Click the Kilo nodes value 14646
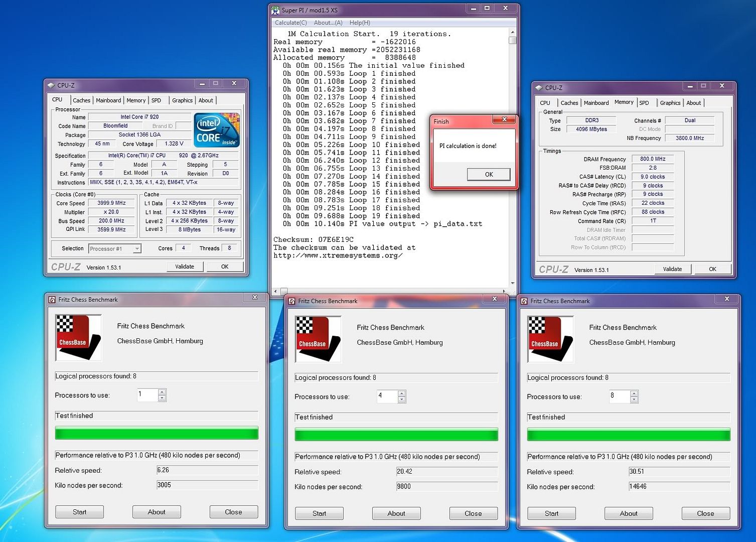This screenshot has height=542, width=756. pos(679,486)
